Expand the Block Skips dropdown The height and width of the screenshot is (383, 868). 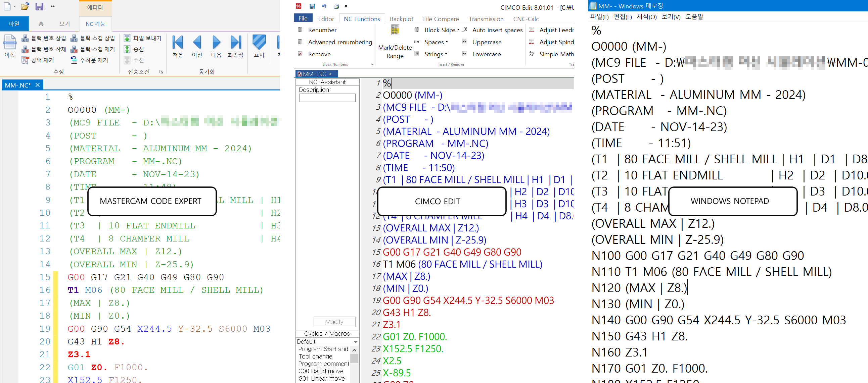tap(459, 30)
